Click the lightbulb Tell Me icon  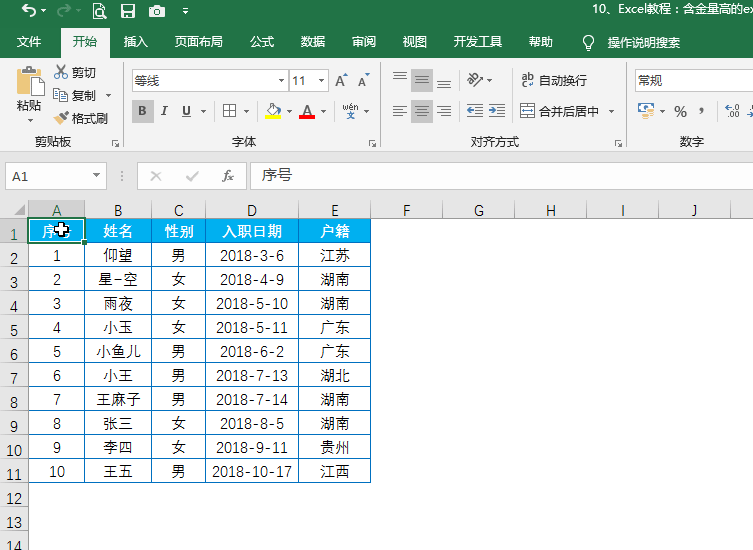588,42
